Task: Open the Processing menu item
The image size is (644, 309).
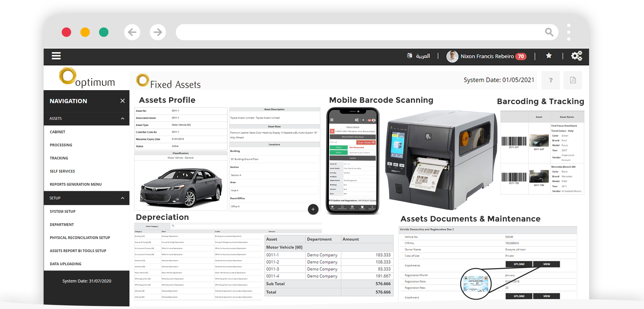Action: click(61, 145)
